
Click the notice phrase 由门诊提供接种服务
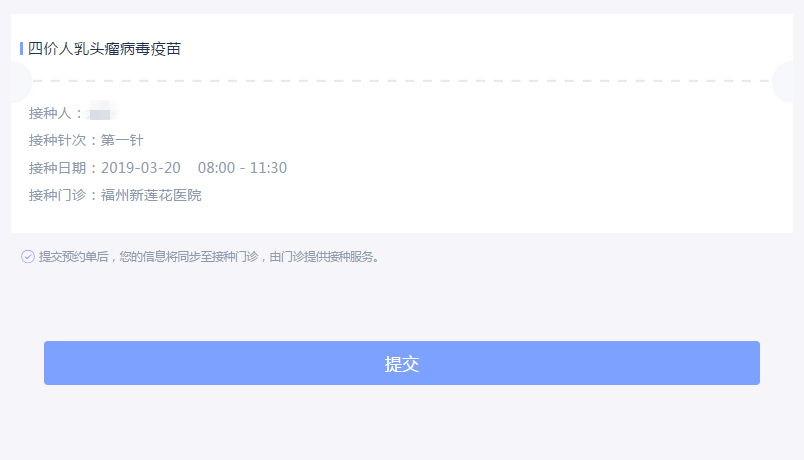point(324,257)
